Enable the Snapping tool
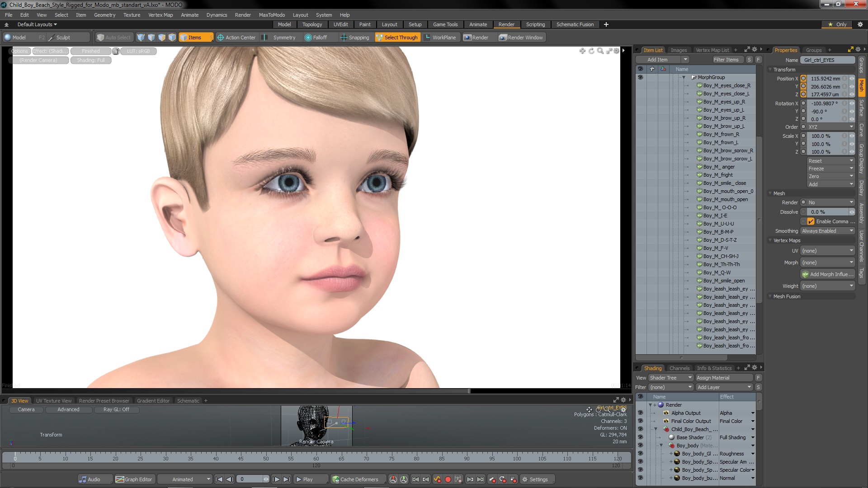The height and width of the screenshot is (488, 868). (354, 38)
